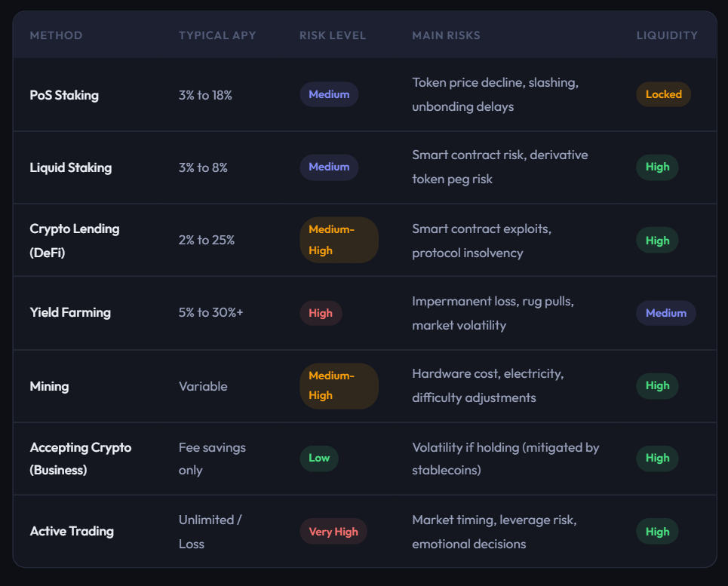Click the High liquidity badge for Mining
The image size is (728, 586).
point(657,385)
